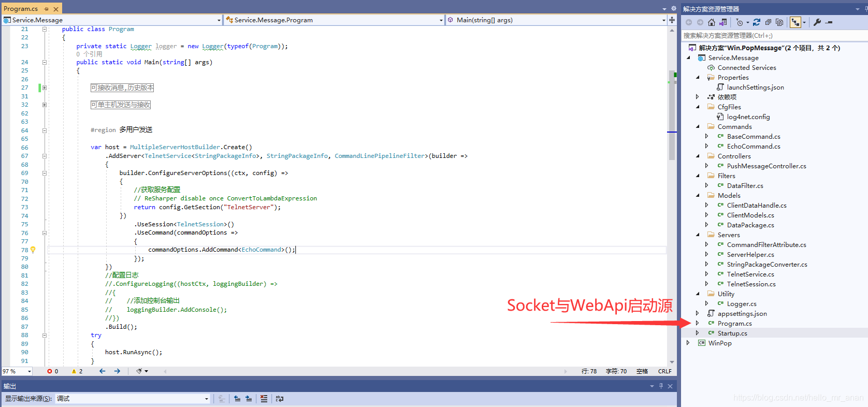
Task: Click the red error count icon
Action: pyautogui.click(x=50, y=371)
